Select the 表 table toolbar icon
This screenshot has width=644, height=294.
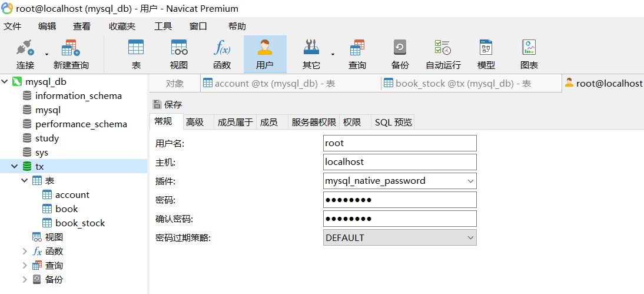click(136, 54)
